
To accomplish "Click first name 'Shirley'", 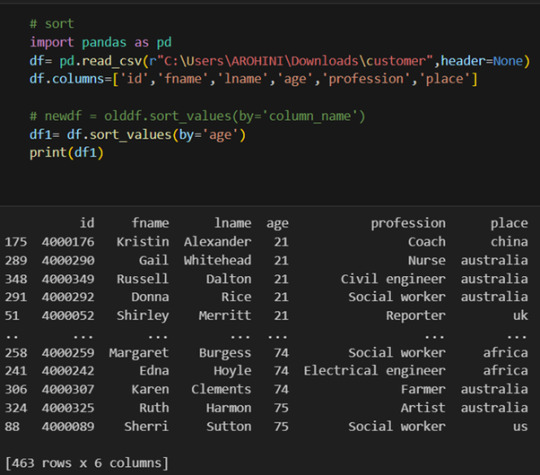I will (x=143, y=316).
